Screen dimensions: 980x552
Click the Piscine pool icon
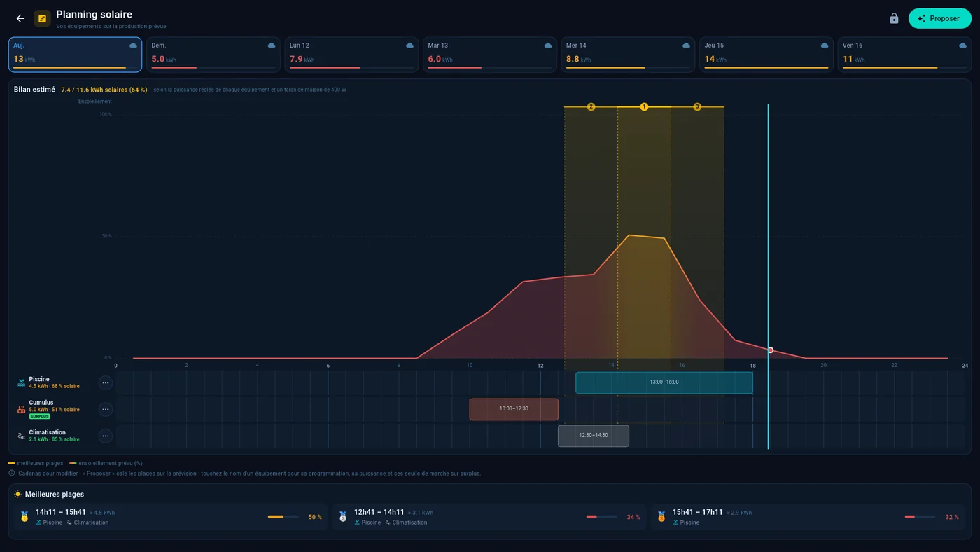click(22, 383)
